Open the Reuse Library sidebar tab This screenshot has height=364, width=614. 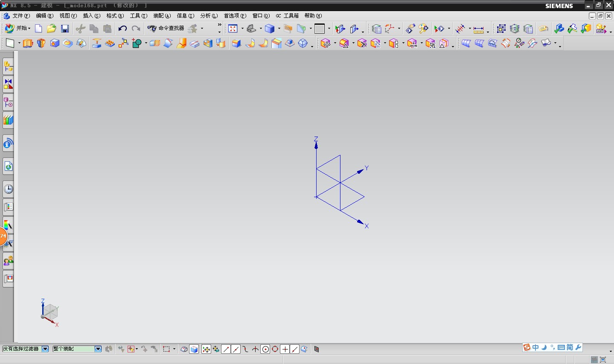click(x=8, y=120)
